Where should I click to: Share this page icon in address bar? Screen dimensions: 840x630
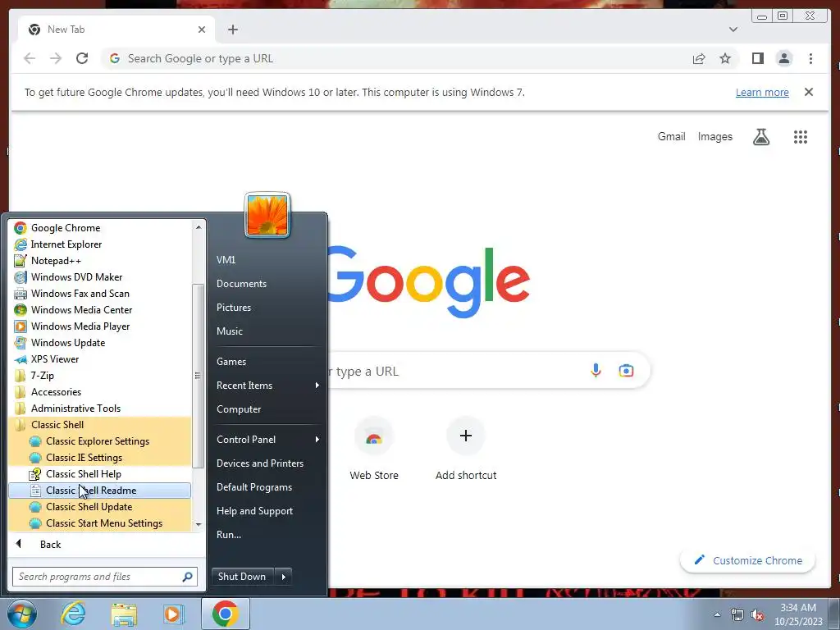pyautogui.click(x=699, y=58)
